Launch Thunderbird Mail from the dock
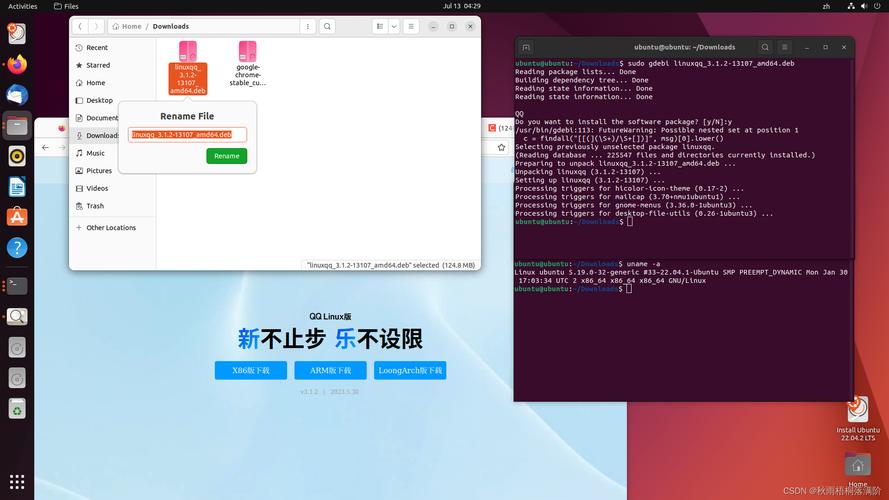The height and width of the screenshot is (500, 889). [17, 95]
